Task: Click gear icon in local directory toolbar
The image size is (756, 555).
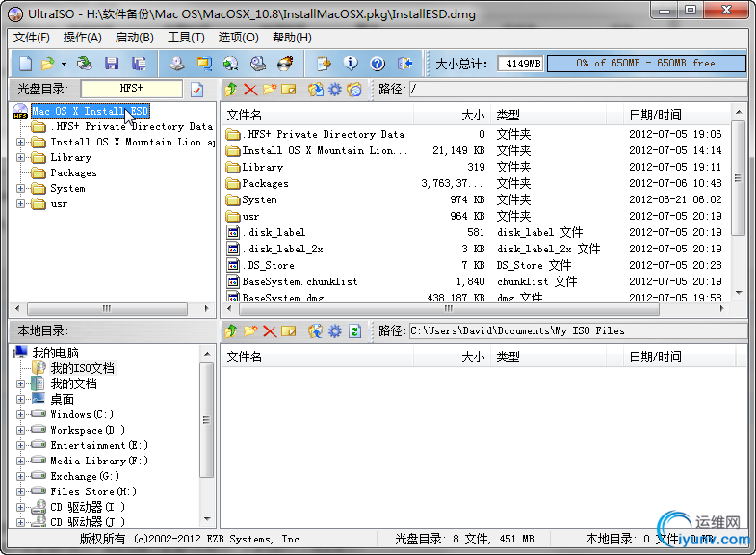Action: point(334,330)
